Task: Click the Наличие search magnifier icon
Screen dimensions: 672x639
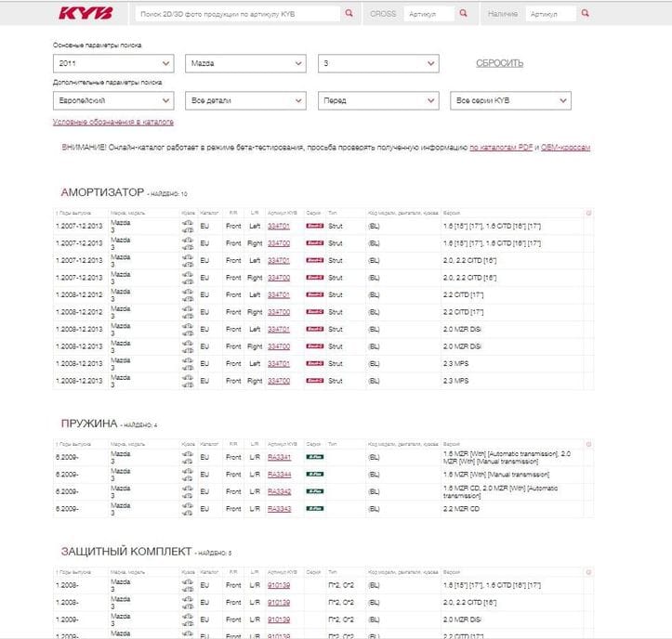Action: [x=585, y=14]
